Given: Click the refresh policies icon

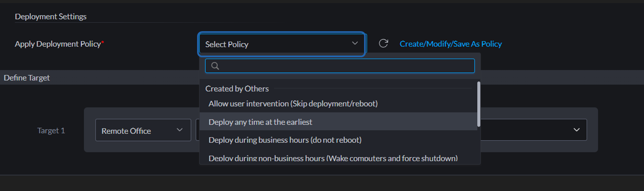Looking at the screenshot, I should (x=383, y=44).
